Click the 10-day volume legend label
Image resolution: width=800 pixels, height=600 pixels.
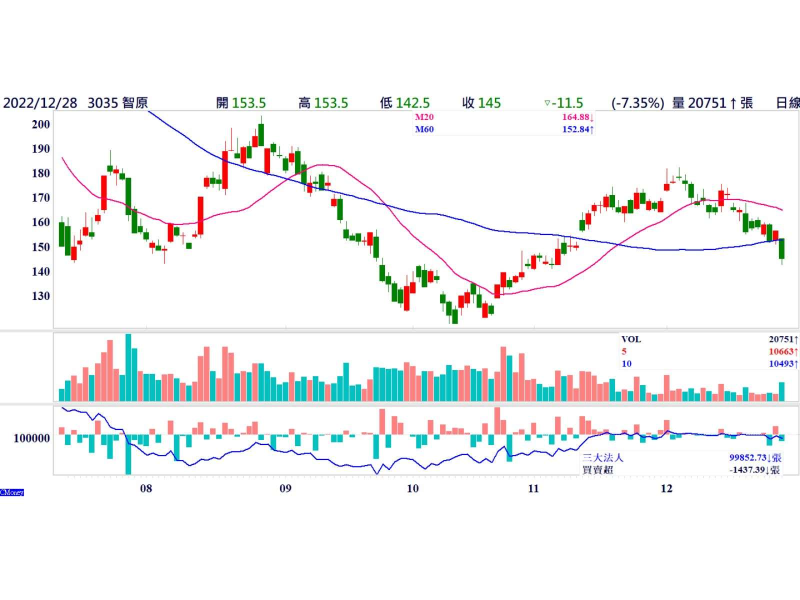point(626,364)
